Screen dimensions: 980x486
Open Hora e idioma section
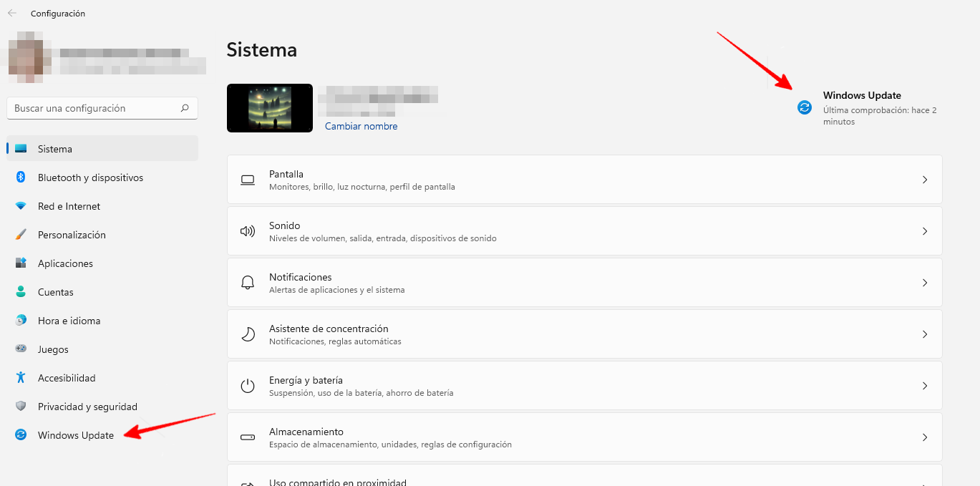coord(69,321)
